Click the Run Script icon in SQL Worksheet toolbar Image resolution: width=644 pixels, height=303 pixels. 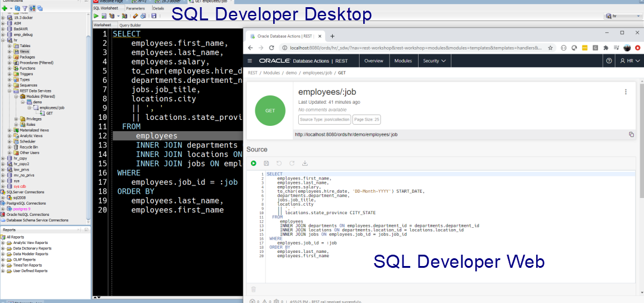click(104, 16)
